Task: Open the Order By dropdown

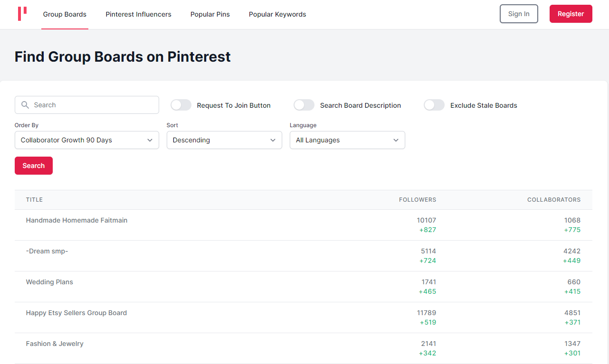Action: [86, 140]
